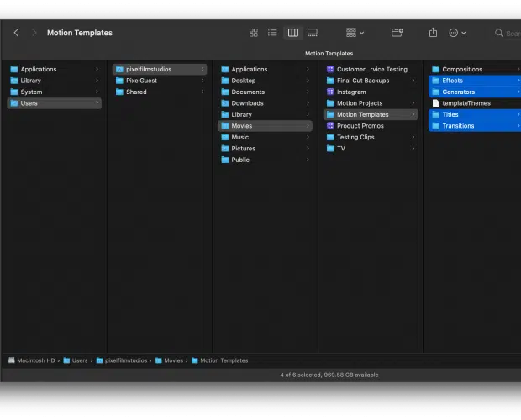Select Library in the home folder column
The height and width of the screenshot is (420, 521).
coord(266,114)
